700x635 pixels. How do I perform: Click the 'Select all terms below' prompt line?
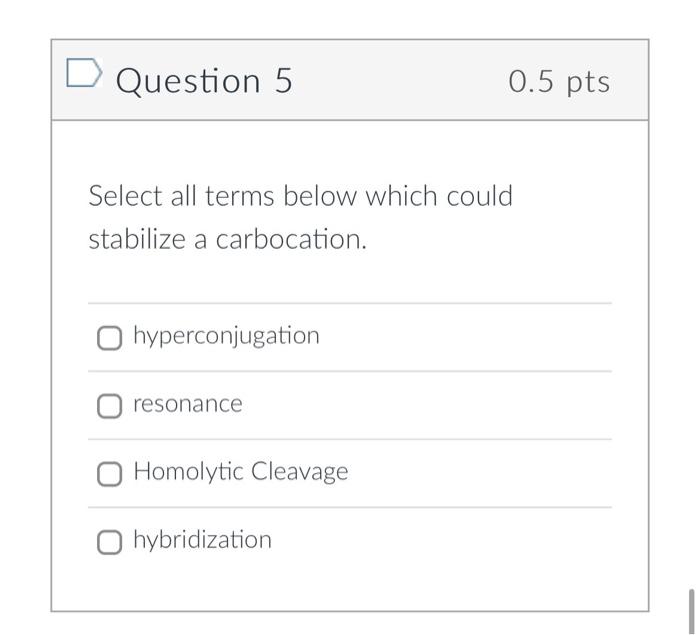click(300, 196)
